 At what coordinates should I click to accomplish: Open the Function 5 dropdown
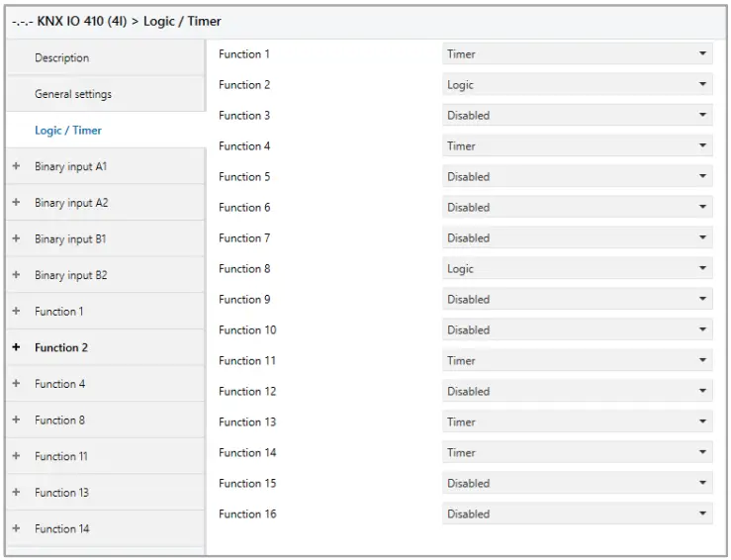577,177
